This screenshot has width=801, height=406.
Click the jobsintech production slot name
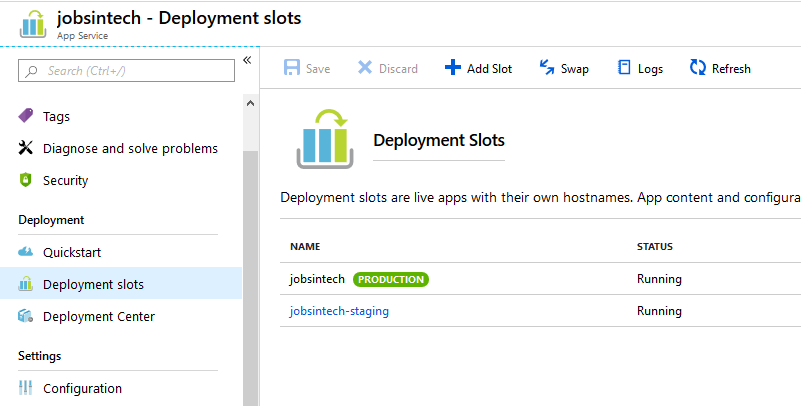pyautogui.click(x=317, y=279)
